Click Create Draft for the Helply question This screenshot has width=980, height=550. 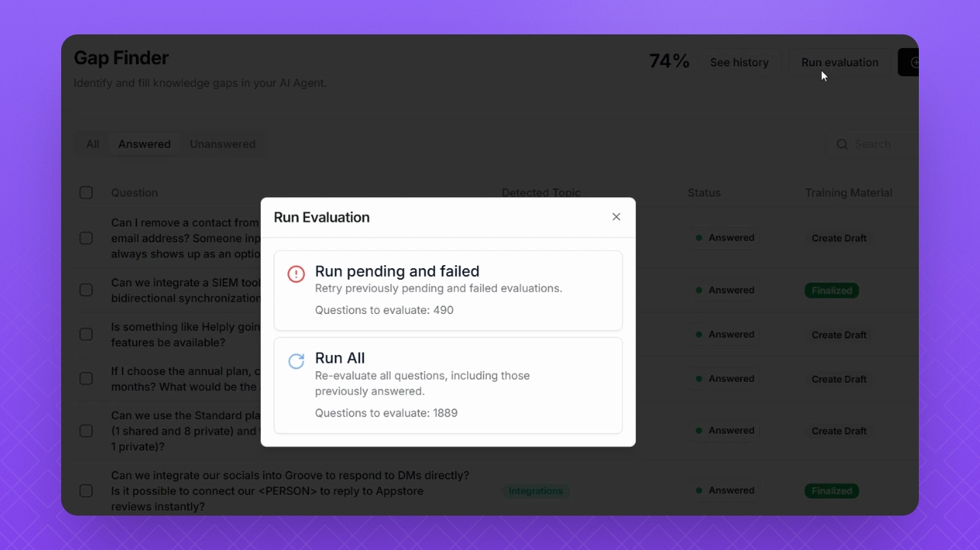(x=839, y=335)
